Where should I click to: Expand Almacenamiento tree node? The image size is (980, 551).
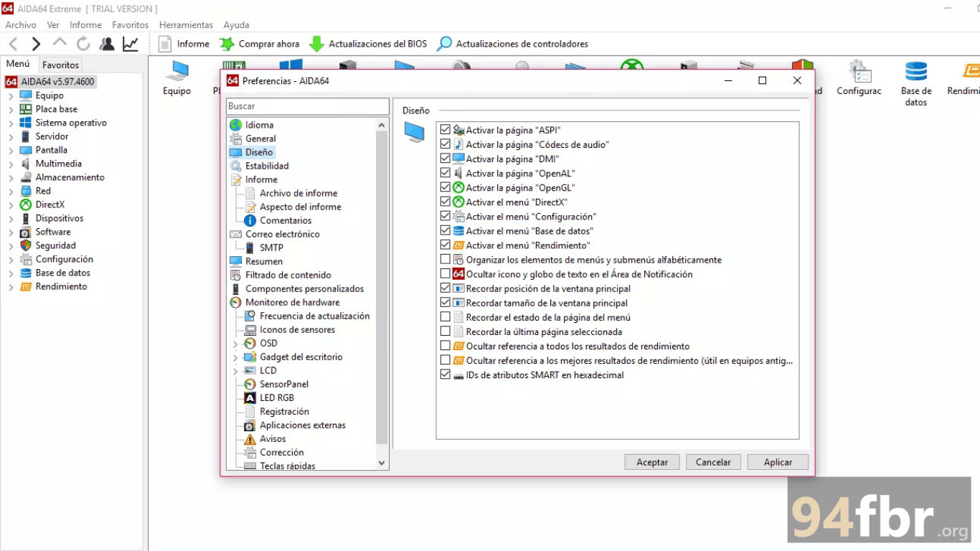pyautogui.click(x=11, y=178)
